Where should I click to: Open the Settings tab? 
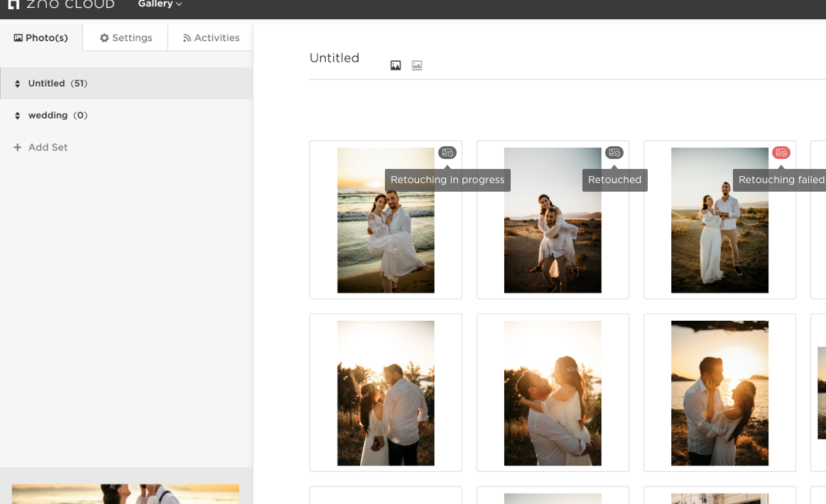(x=126, y=38)
